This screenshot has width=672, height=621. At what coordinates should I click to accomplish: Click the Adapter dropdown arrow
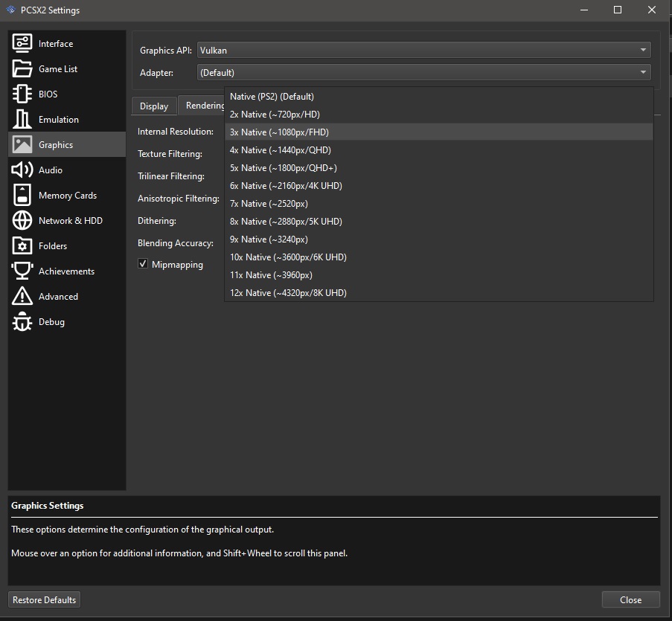tap(643, 72)
